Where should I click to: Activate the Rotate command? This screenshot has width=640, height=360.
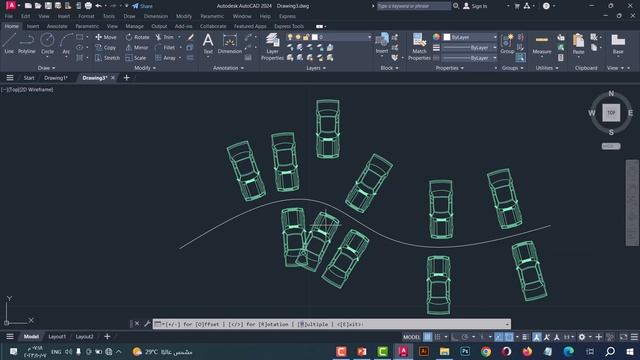pos(138,37)
